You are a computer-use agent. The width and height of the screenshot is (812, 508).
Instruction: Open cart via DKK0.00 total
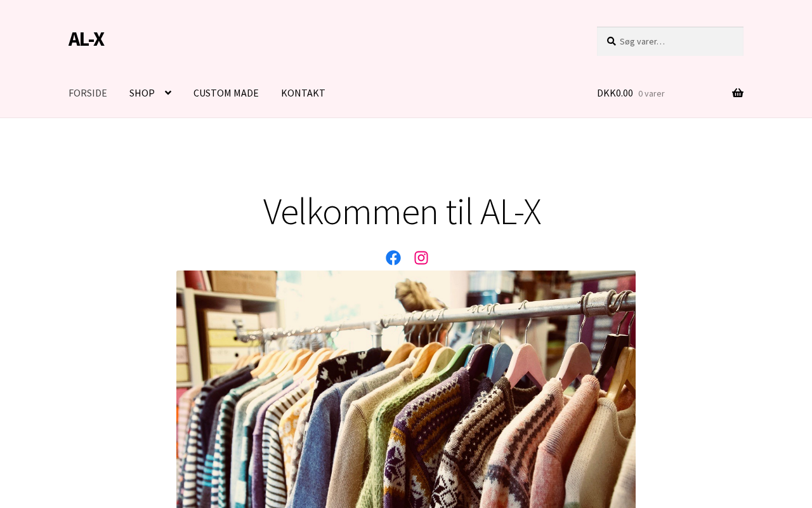tap(615, 93)
